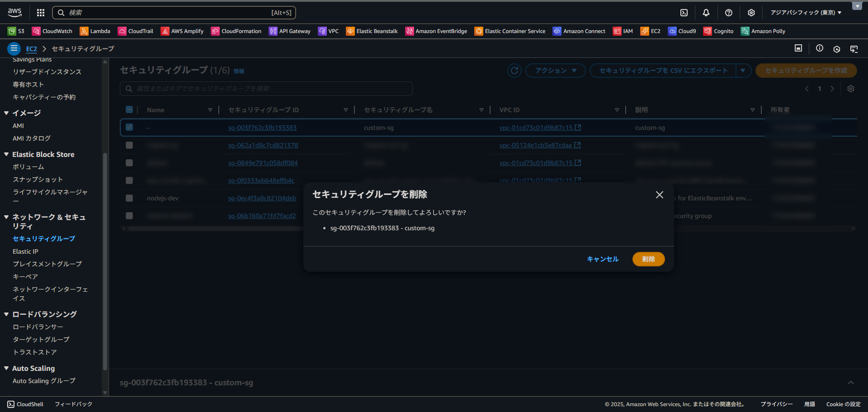This screenshot has height=412, width=868.
Task: Confirm with the 削除 button
Action: click(648, 259)
